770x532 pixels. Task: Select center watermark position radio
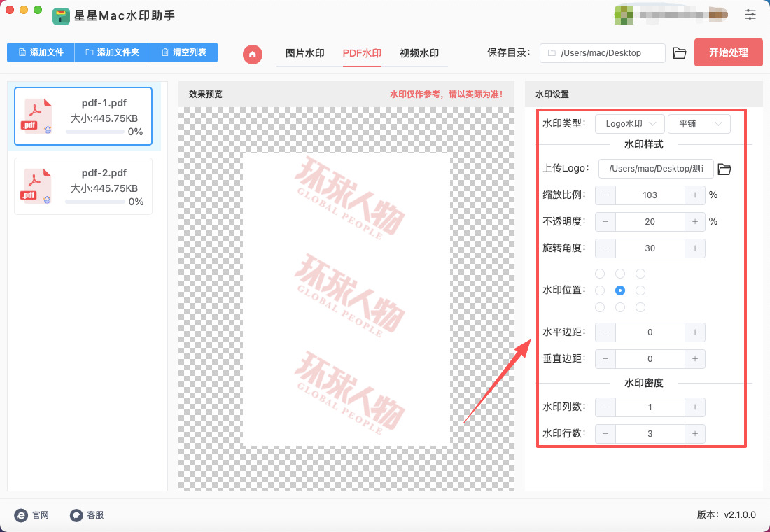619,290
